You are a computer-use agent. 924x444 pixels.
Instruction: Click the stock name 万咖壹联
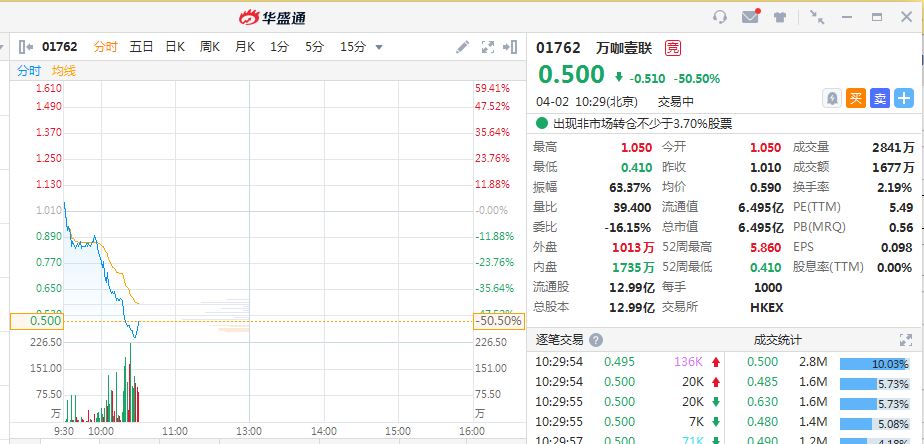click(624, 48)
